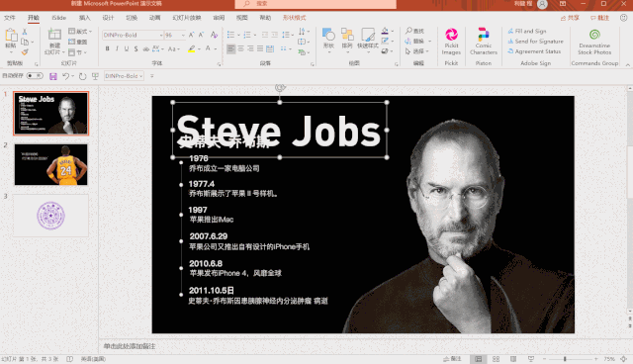Click the Reset slide icon
633x364 pixels.
click(x=77, y=42)
